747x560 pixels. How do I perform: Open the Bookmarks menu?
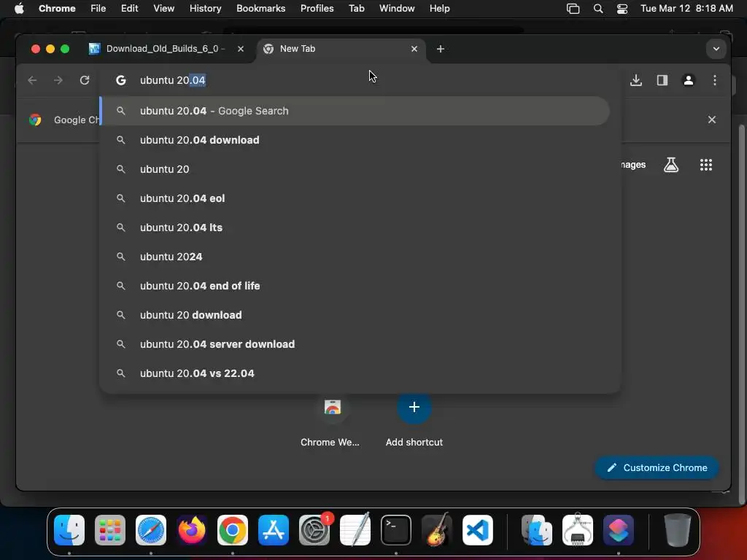coord(260,8)
